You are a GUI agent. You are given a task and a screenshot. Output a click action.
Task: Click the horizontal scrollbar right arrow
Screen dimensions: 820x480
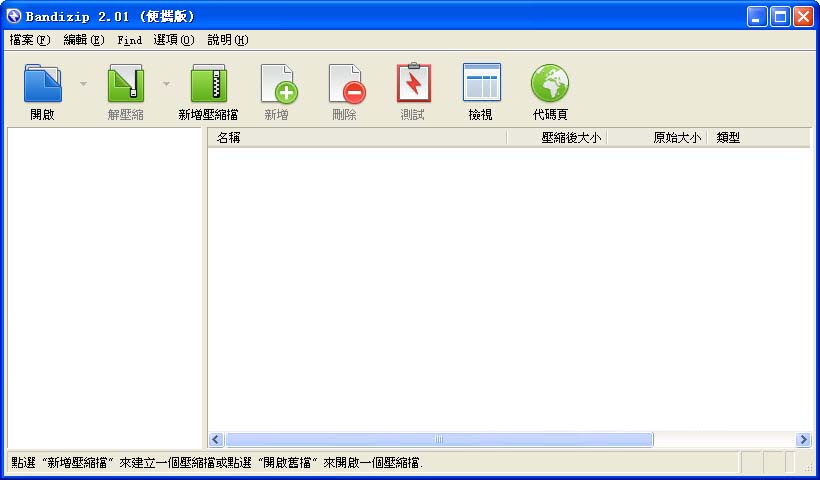(x=802, y=440)
